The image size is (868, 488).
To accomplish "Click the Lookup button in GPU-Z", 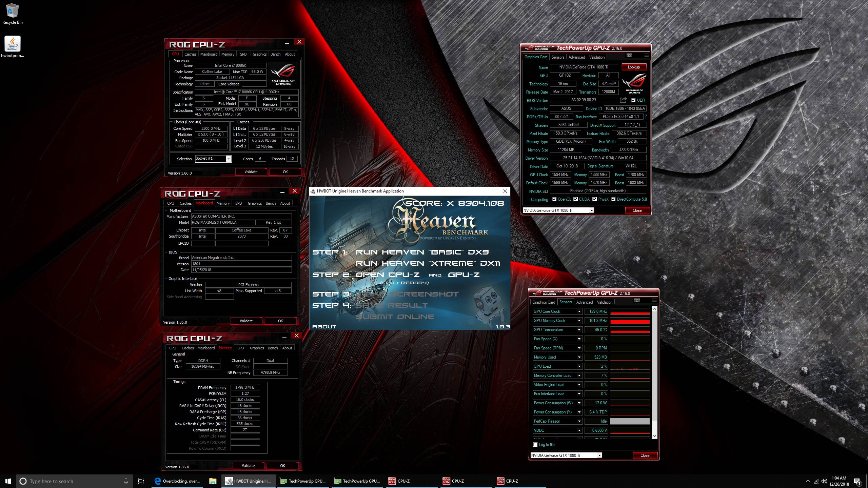I will [x=634, y=67].
